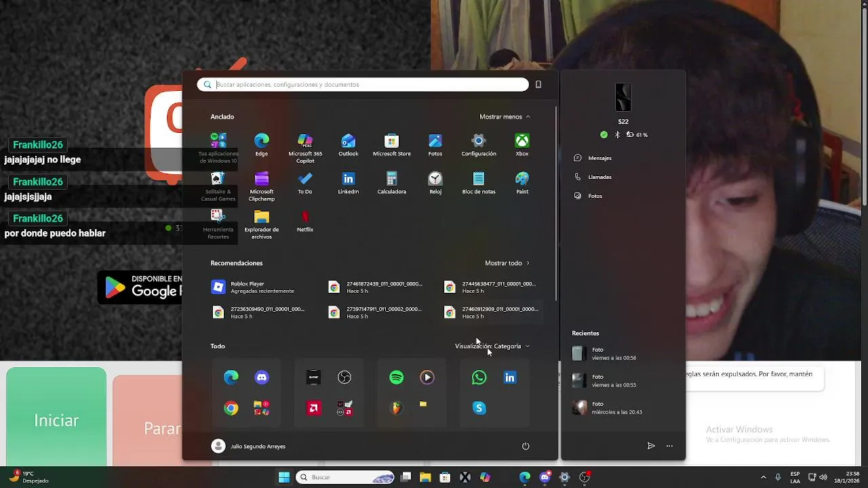Screen dimensions: 868x488
Task: Open the power options button
Action: pyautogui.click(x=526, y=446)
